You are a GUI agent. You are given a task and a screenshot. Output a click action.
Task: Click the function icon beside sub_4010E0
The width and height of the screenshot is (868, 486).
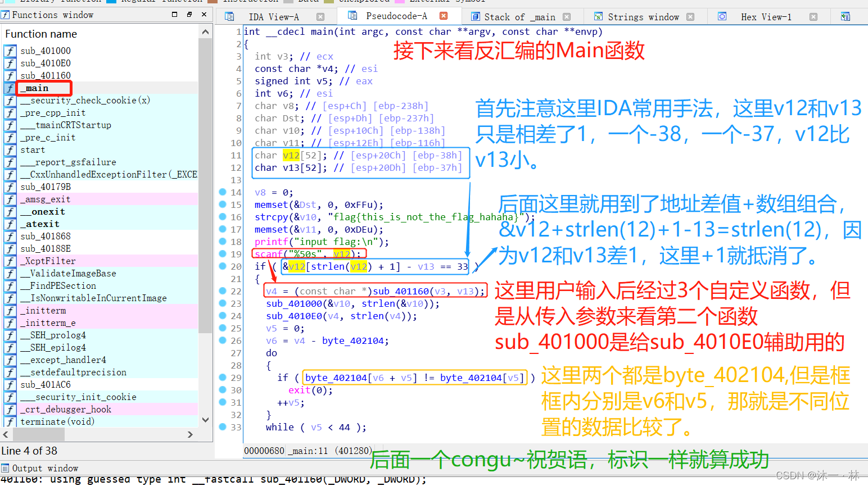pos(10,63)
